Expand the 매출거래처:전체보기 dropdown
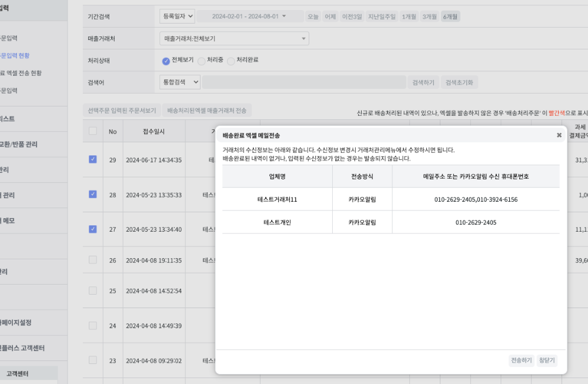588x384 pixels. [x=234, y=38]
